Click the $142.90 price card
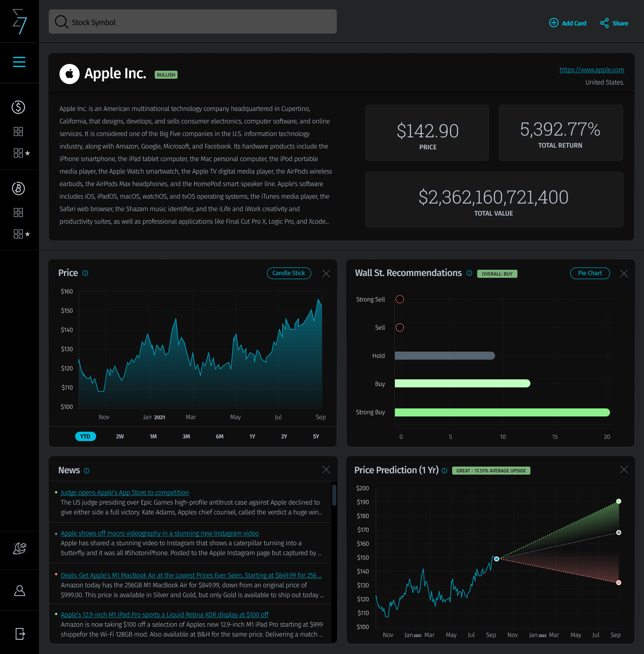Viewport: 644px width, 654px height. (x=427, y=132)
